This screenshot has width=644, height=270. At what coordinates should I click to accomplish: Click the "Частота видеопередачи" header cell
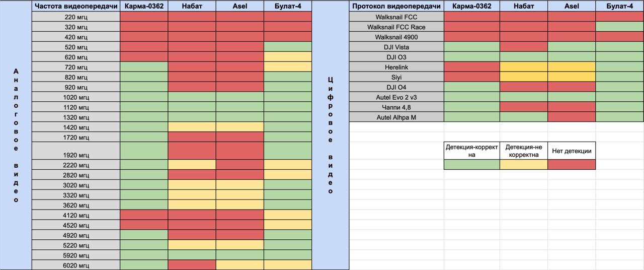coord(75,6)
